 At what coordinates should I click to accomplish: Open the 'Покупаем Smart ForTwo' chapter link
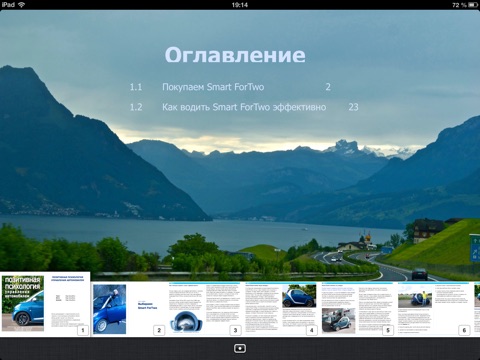pos(213,87)
